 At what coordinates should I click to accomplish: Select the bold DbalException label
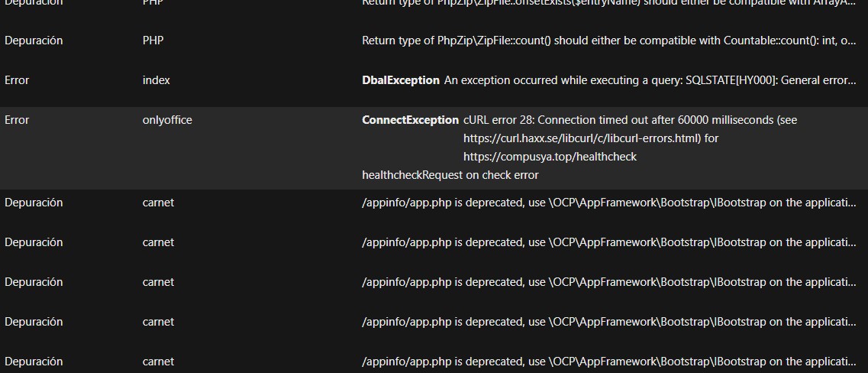click(401, 80)
